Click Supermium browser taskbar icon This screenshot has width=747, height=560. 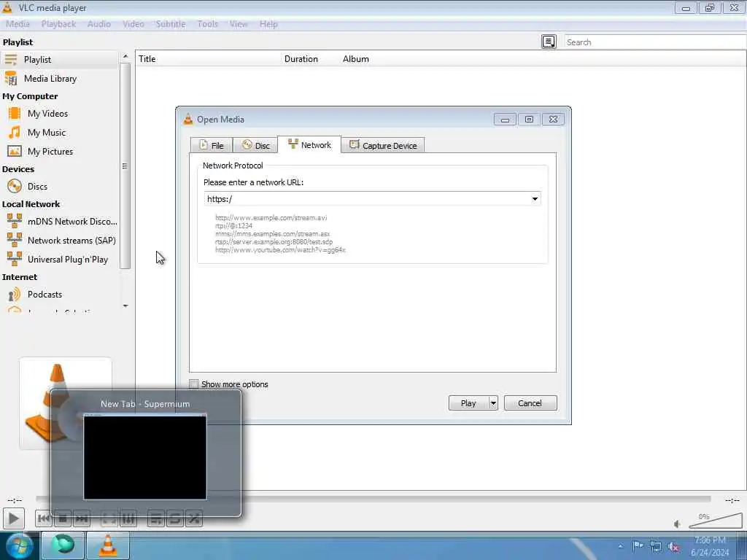click(x=63, y=545)
